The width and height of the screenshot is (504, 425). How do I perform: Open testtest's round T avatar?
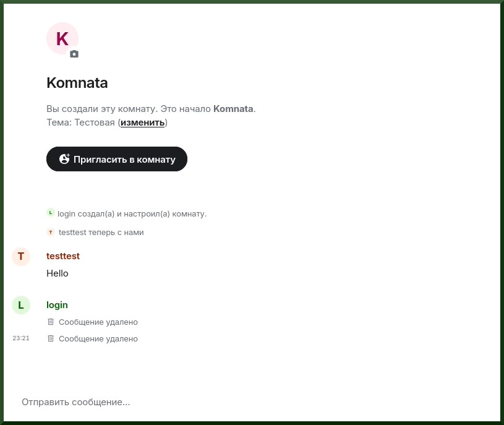point(21,257)
